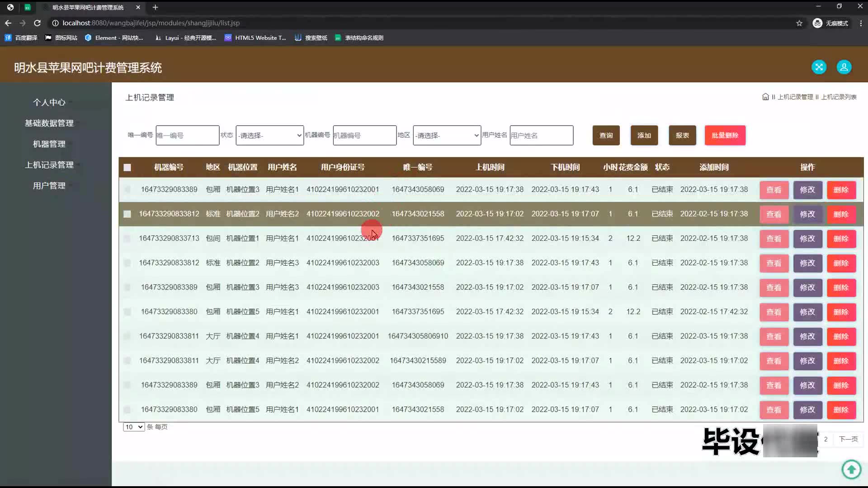Check the checkbox of second table row
Image resolution: width=868 pixels, height=488 pixels.
click(127, 214)
